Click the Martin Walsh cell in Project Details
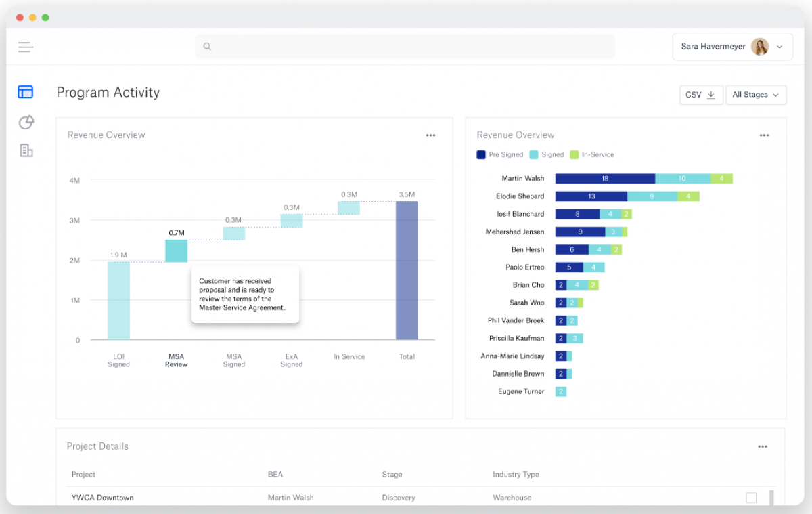812x514 pixels. [291, 498]
